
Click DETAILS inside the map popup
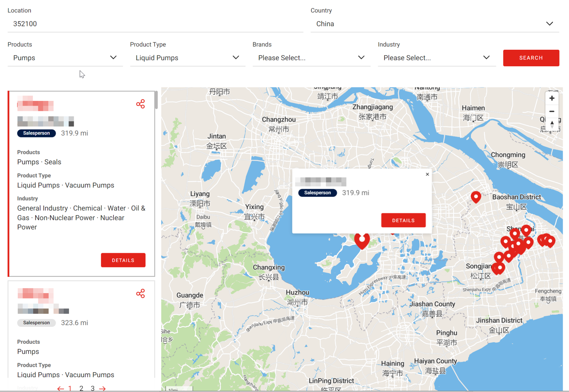click(x=403, y=220)
